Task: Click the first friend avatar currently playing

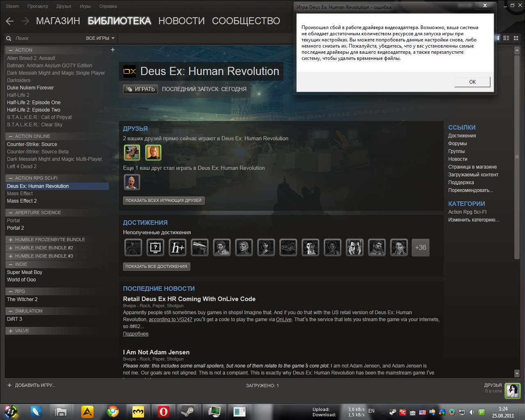Action: (x=132, y=153)
